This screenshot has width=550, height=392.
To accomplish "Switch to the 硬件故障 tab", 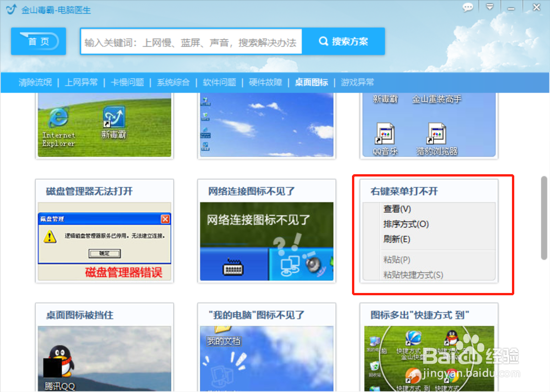I will [265, 83].
